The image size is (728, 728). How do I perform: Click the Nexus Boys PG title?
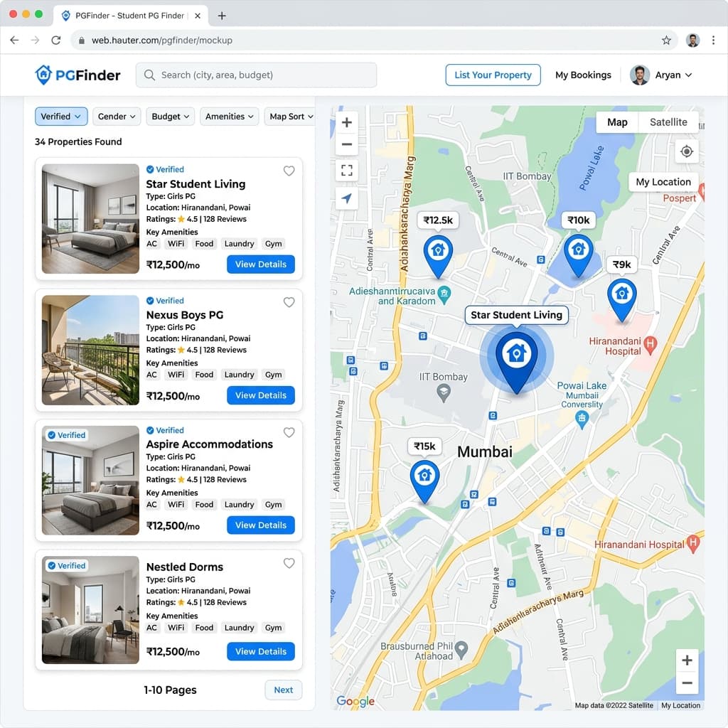tap(185, 315)
